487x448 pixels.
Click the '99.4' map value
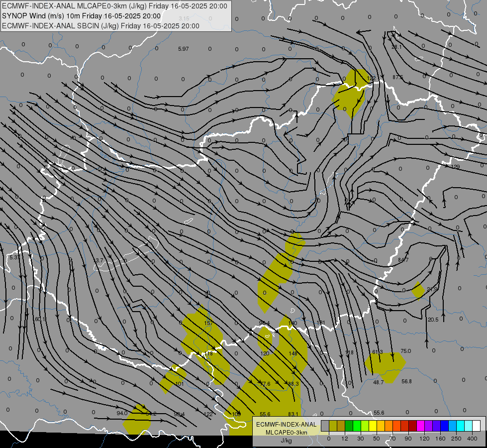click(179, 414)
